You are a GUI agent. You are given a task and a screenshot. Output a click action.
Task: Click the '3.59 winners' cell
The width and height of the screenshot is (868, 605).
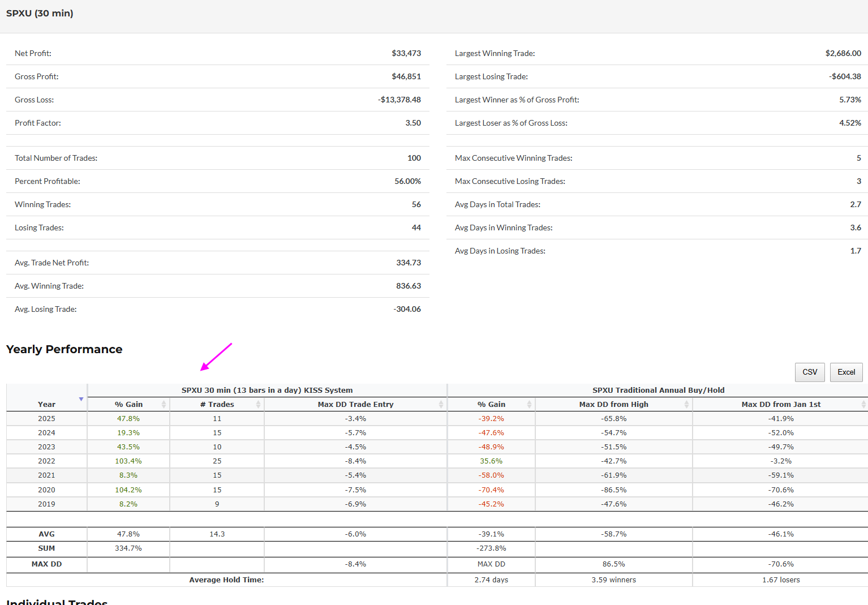pyautogui.click(x=614, y=580)
